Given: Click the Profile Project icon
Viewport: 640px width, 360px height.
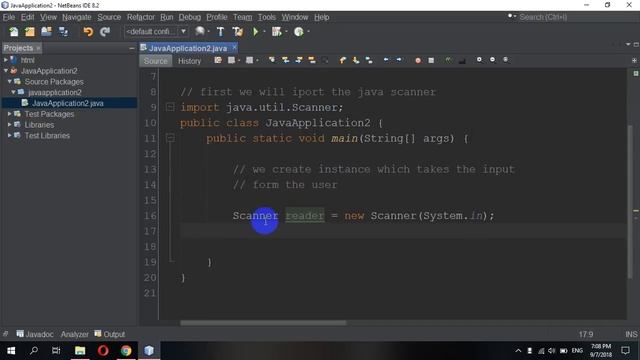Looking at the screenshot, I should click(x=299, y=31).
